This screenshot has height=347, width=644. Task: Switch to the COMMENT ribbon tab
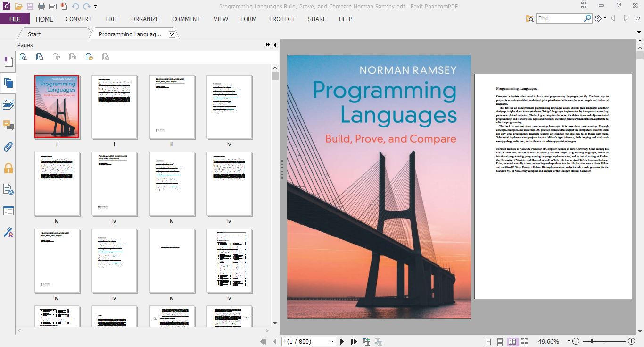click(186, 19)
